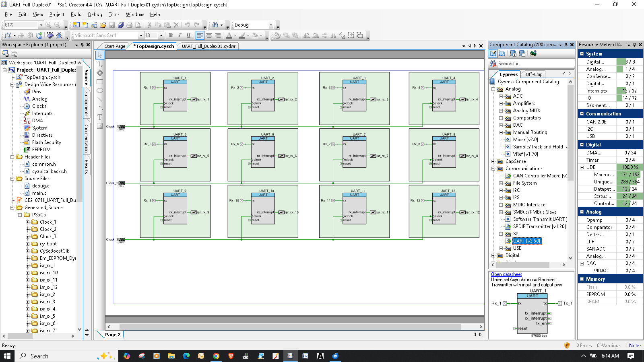Open the Components side tab
Screen dimensions: 644x362
coord(86,105)
